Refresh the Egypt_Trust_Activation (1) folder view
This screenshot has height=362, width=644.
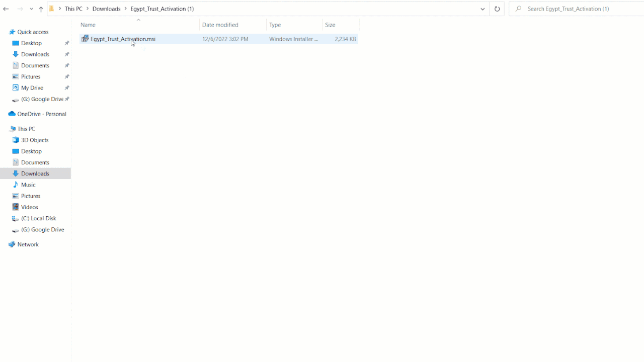(x=497, y=9)
